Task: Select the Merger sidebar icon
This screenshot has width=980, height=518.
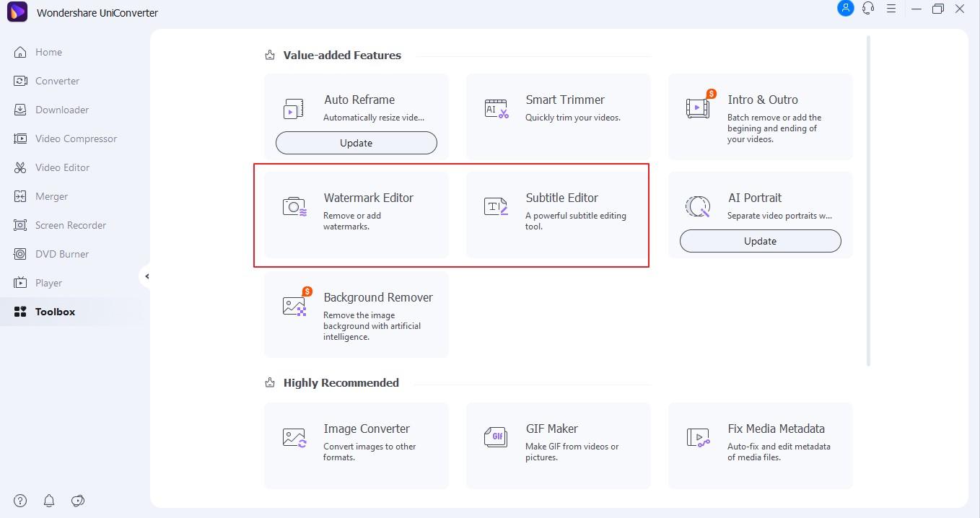Action: point(20,196)
